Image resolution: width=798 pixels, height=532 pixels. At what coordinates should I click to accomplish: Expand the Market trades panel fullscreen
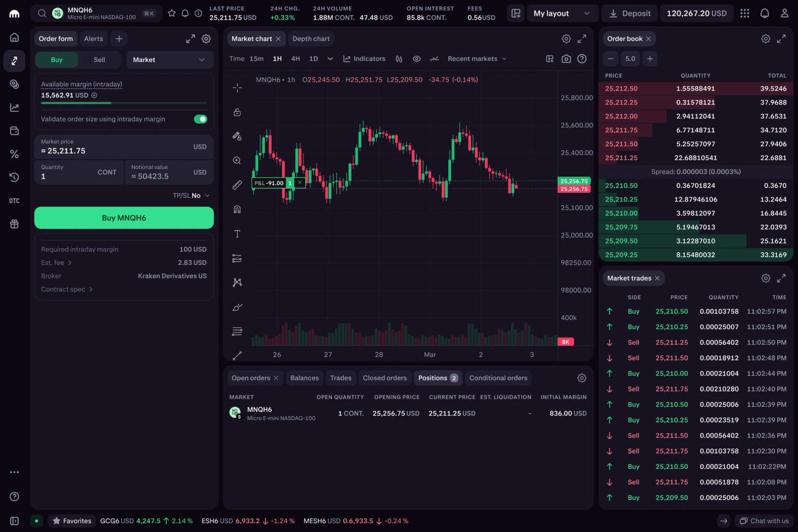click(x=781, y=278)
